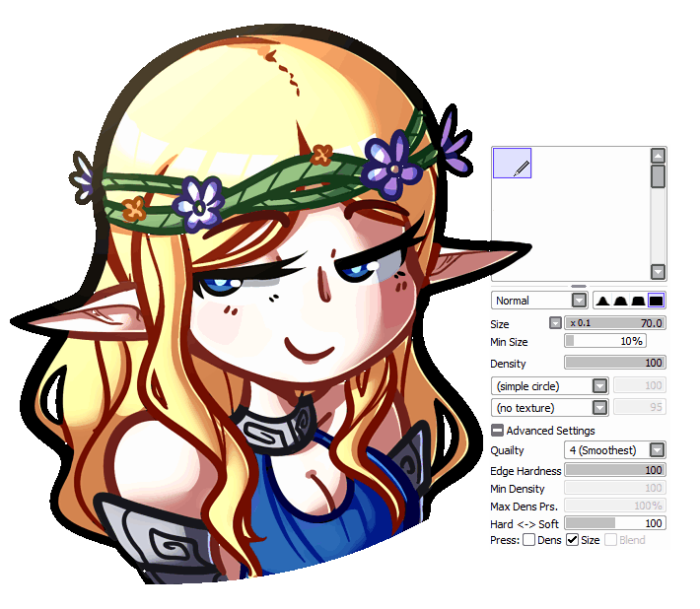The image size is (700, 609).
Task: Click the Min Density label
Action: click(517, 489)
